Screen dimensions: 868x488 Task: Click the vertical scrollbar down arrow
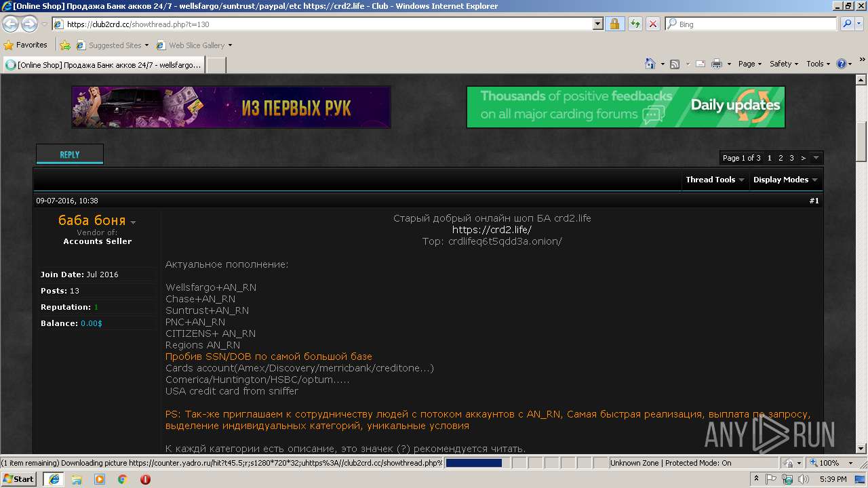point(861,449)
